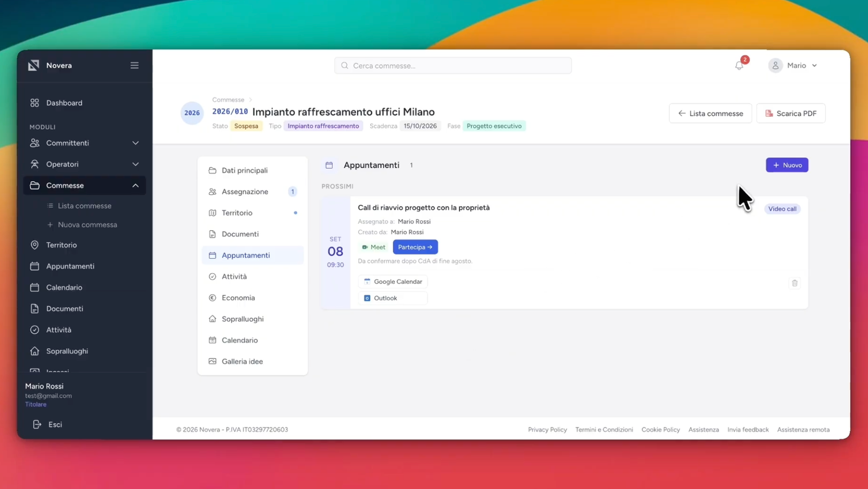
Task: Collapse the Commesse sidebar section
Action: [x=84, y=185]
